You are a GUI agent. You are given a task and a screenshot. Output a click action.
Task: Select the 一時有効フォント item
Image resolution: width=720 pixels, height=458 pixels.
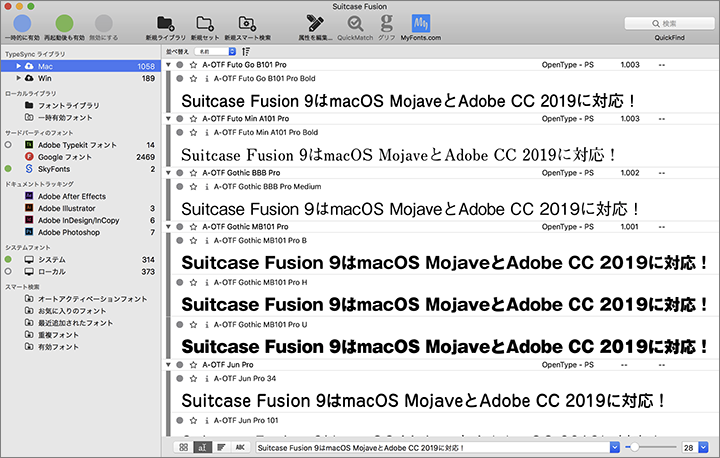[80, 118]
